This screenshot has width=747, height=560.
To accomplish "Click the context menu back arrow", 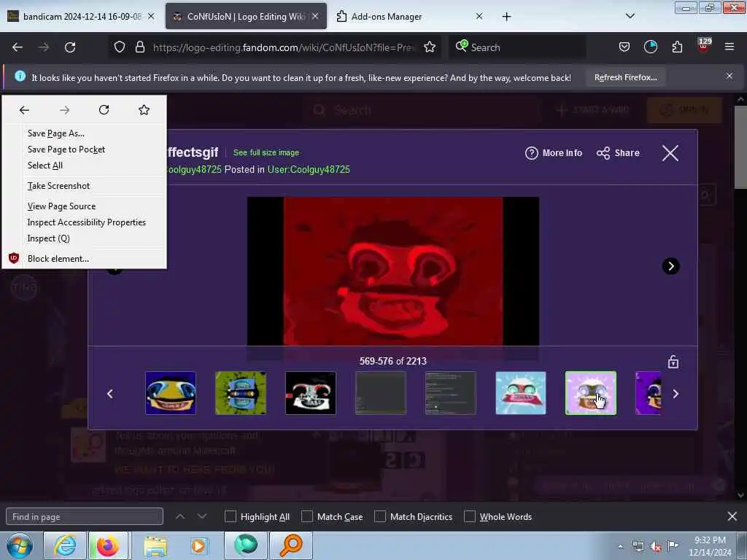I will click(24, 111).
